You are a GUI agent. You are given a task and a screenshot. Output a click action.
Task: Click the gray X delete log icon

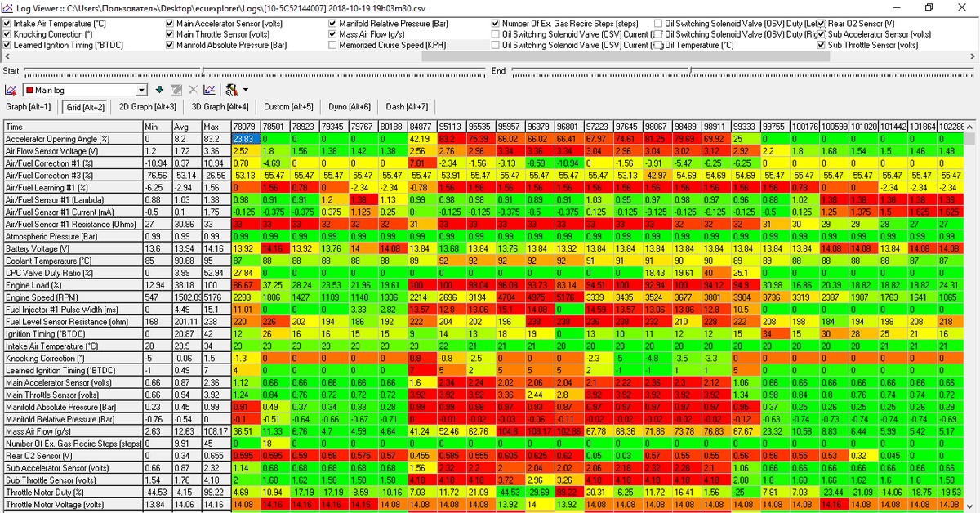pos(193,90)
